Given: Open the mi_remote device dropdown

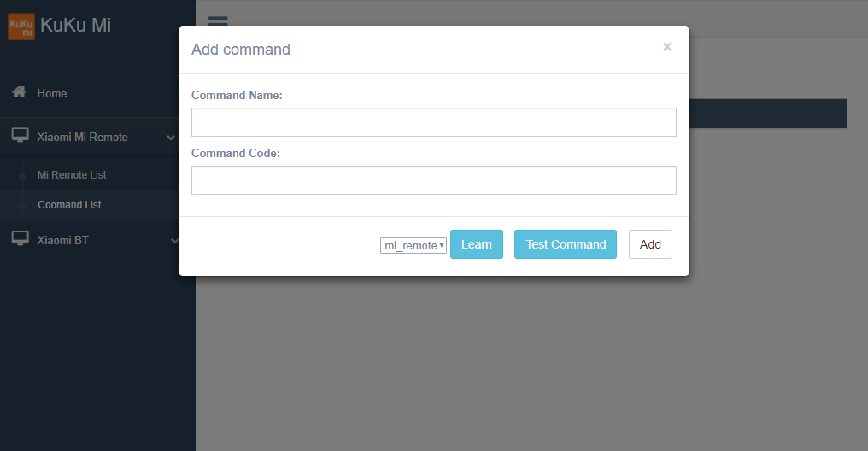Looking at the screenshot, I should pyautogui.click(x=413, y=245).
